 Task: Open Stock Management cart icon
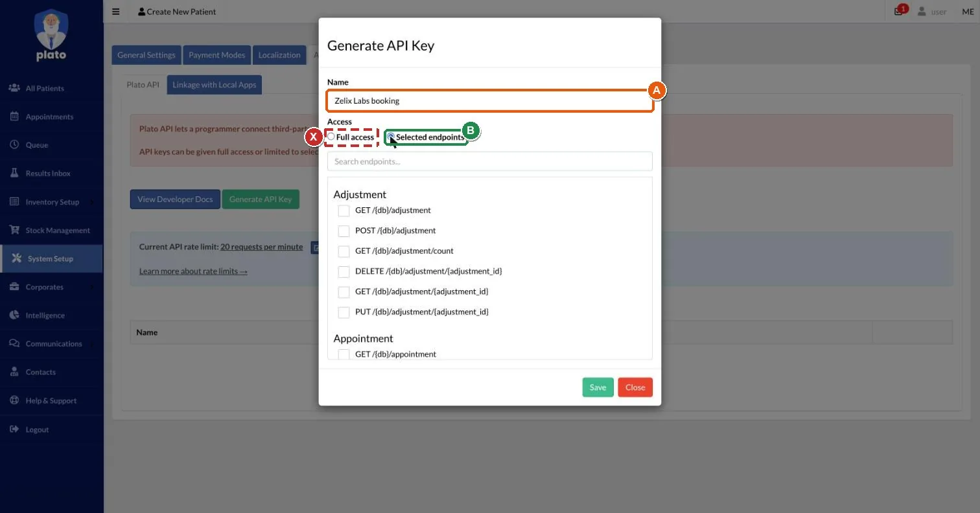(x=14, y=230)
